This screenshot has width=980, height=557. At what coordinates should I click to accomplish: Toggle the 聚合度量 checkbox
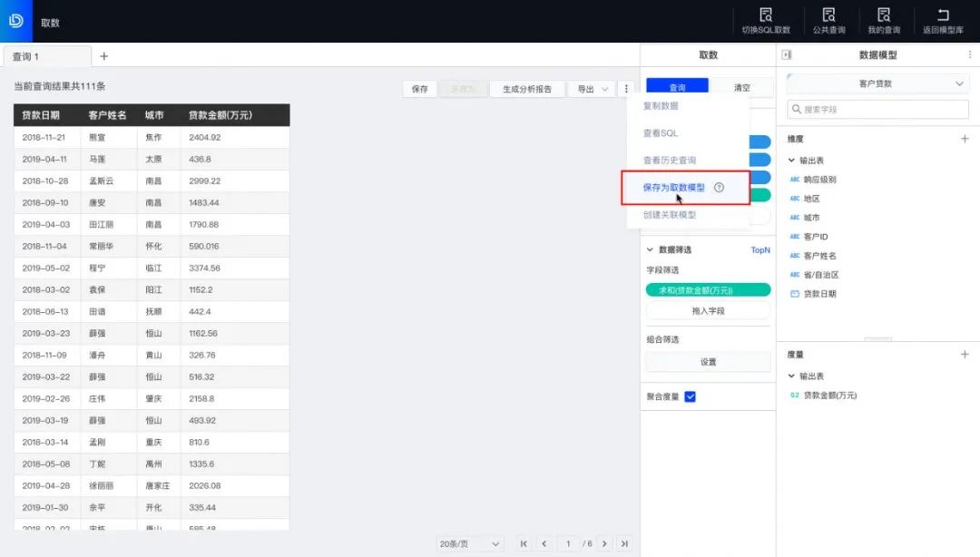point(690,397)
